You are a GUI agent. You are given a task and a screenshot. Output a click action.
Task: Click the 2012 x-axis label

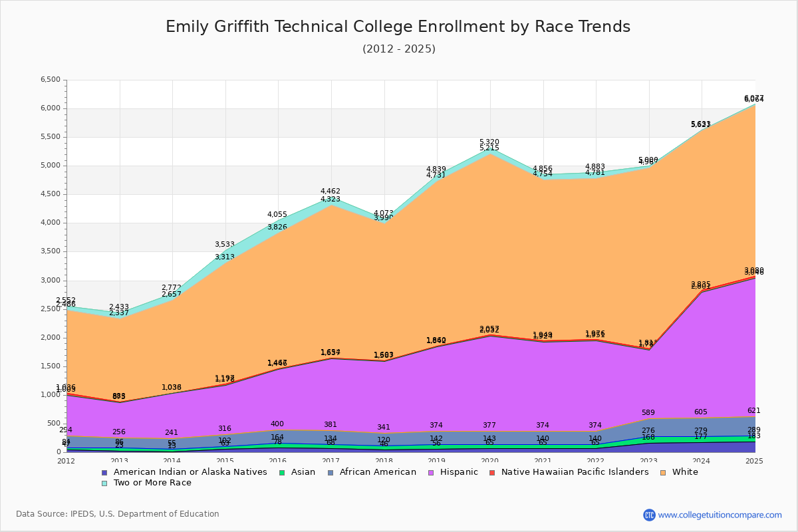pyautogui.click(x=66, y=460)
